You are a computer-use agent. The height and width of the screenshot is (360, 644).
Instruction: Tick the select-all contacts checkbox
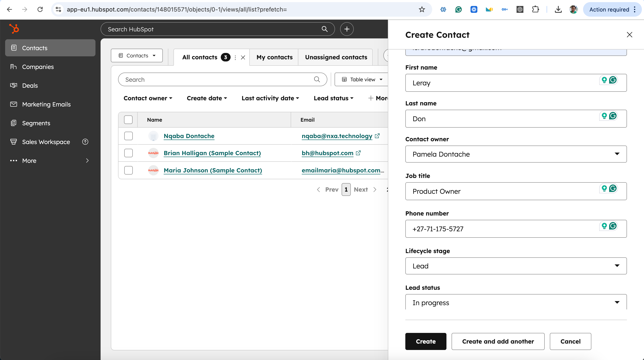coord(128,120)
